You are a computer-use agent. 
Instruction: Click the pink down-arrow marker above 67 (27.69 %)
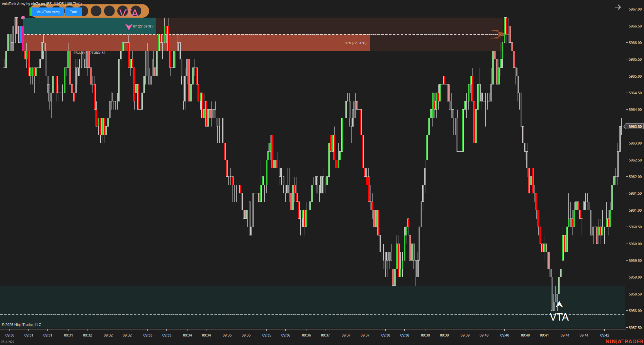click(x=129, y=26)
